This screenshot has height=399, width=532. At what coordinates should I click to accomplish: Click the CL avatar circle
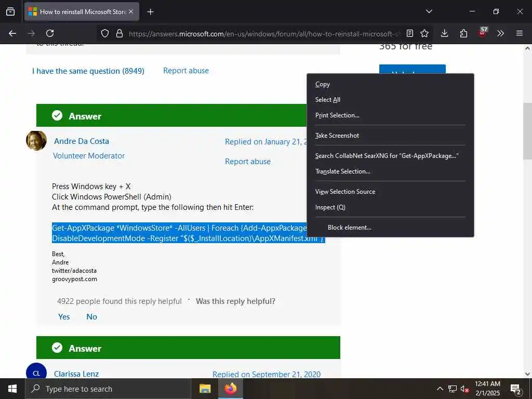[36, 371]
